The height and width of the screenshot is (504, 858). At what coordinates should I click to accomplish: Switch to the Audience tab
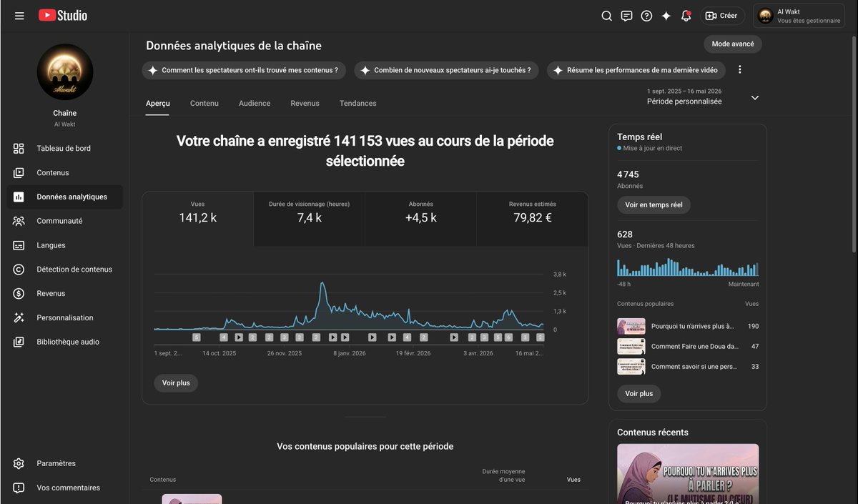[x=255, y=103]
